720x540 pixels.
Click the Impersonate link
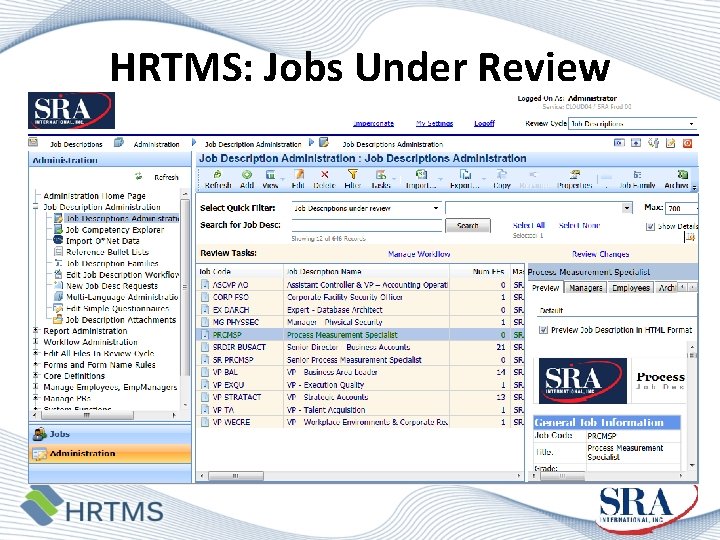(373, 124)
